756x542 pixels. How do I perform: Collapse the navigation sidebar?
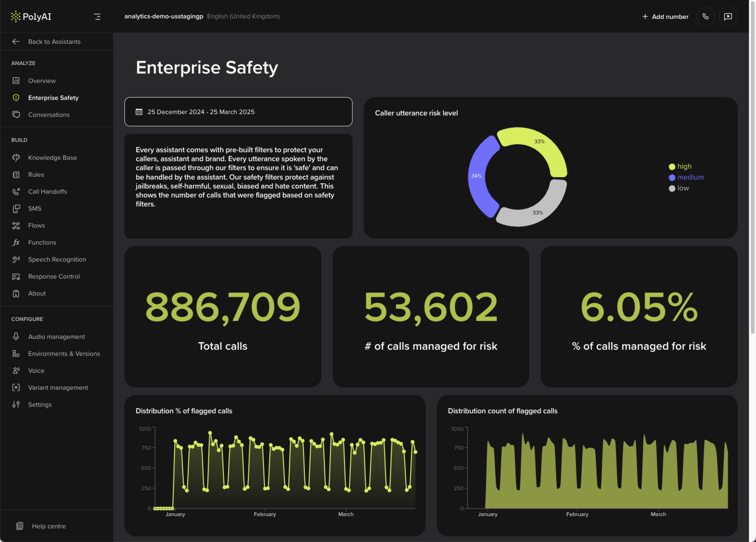point(97,16)
